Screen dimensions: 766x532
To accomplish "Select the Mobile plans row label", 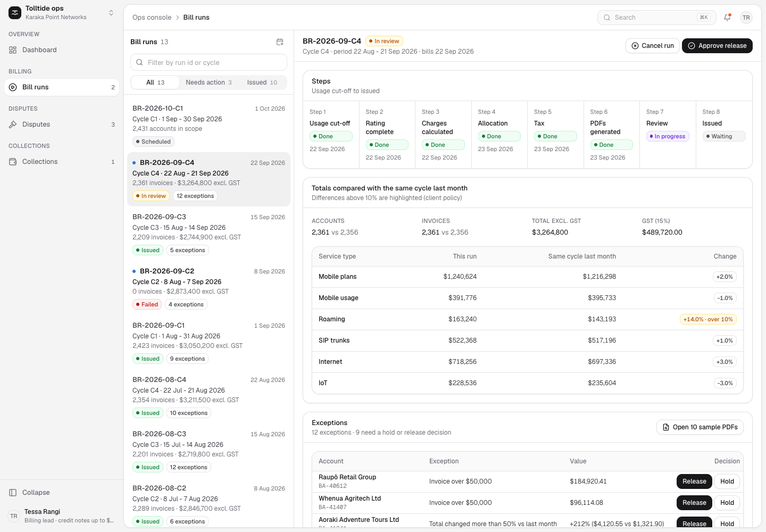I will tap(338, 277).
